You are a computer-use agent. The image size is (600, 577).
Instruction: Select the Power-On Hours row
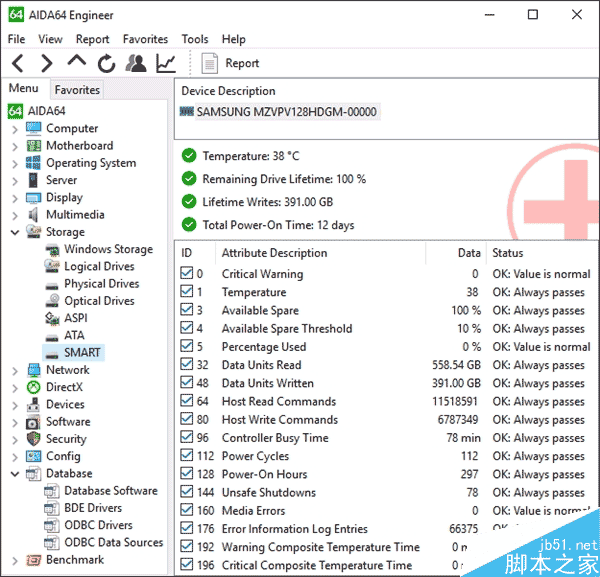click(x=386, y=474)
